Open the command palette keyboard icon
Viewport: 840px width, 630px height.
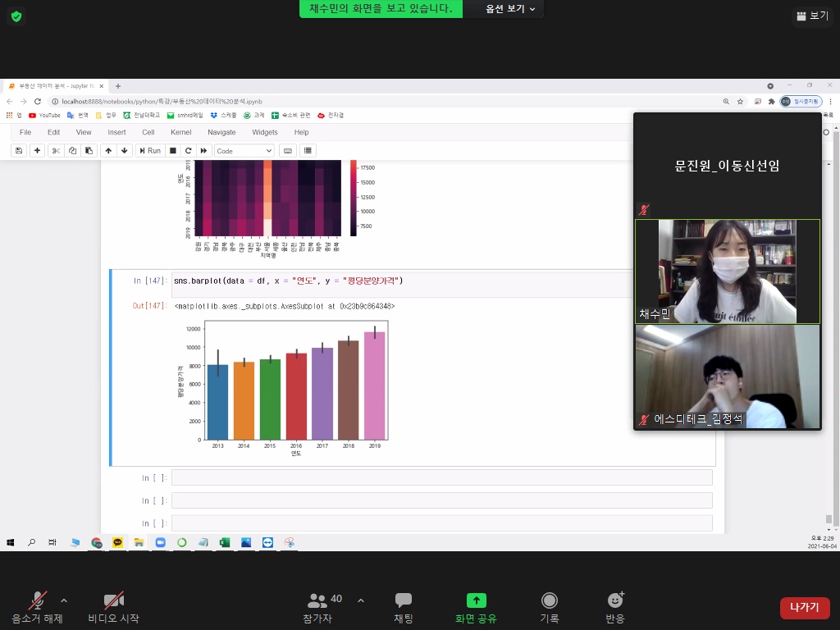coord(287,151)
